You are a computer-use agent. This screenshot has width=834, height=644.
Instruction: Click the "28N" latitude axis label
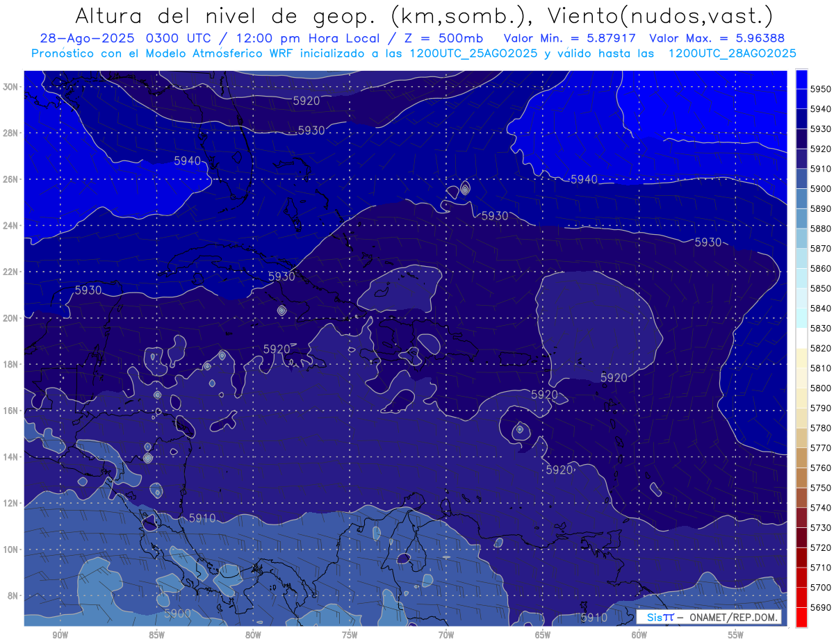[x=10, y=133]
